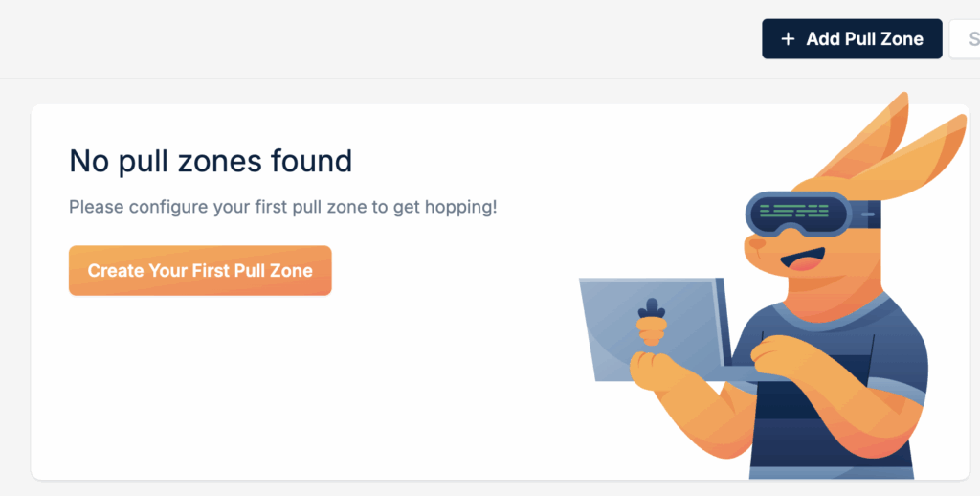Click the plus icon on Add Pull Zone

click(788, 39)
